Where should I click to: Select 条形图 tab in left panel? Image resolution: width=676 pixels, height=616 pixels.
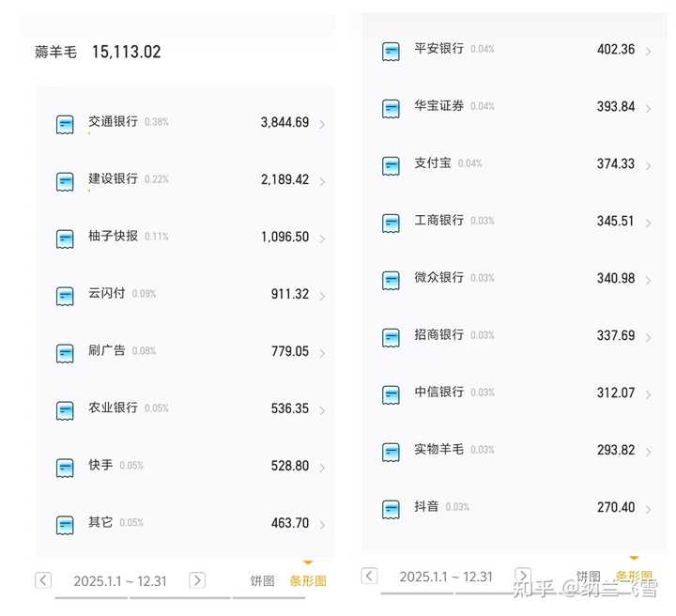point(308,580)
